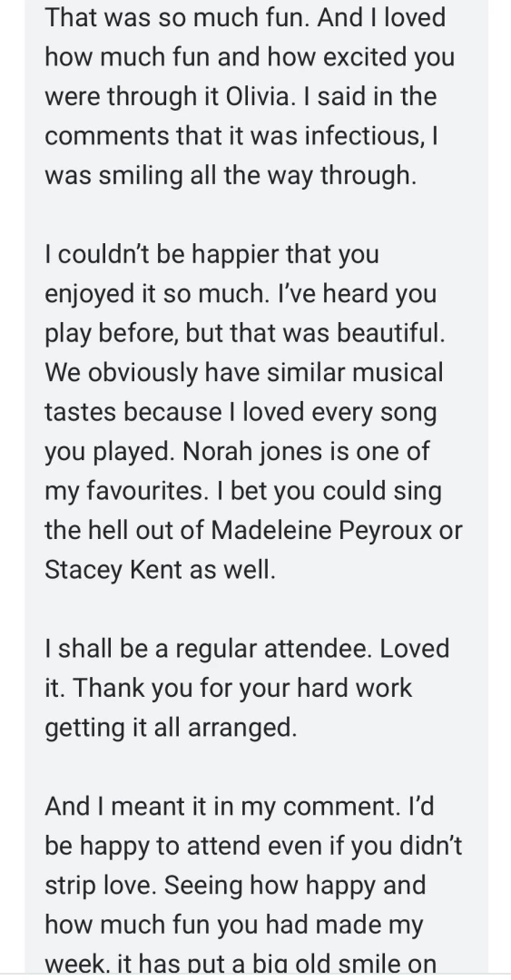The width and height of the screenshot is (511, 980).
Task: Click the word "beautiful" in the second paragraph
Action: coord(389,333)
